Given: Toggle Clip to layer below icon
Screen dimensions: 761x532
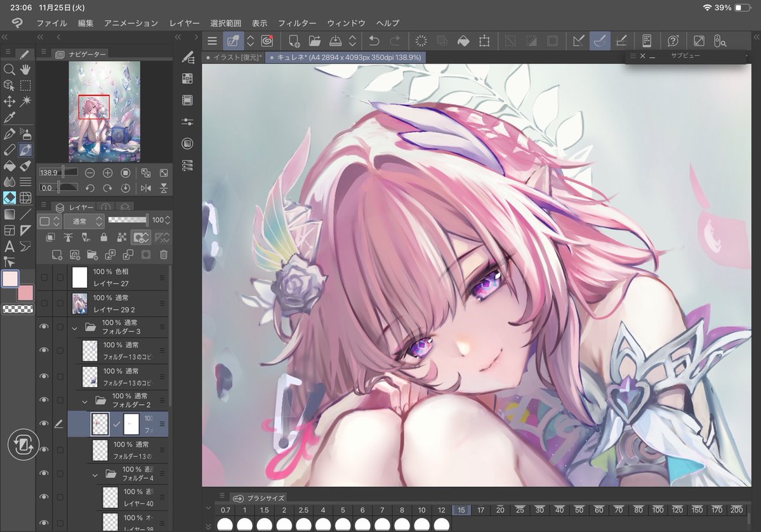Looking at the screenshot, I should pos(50,237).
